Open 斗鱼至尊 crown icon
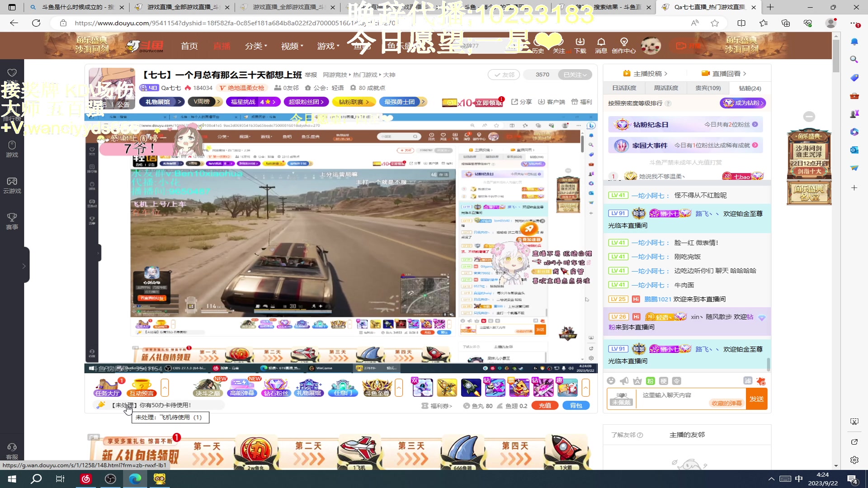The width and height of the screenshot is (868, 488). [x=377, y=388]
